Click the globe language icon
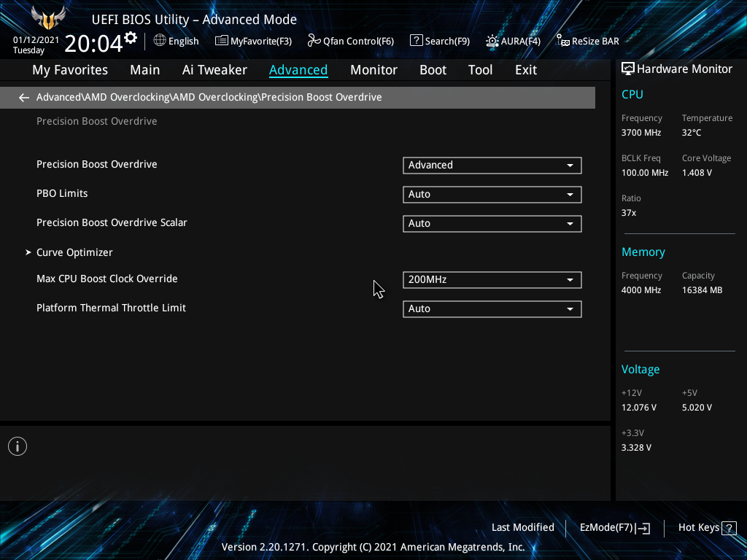Viewport: 747px width, 560px height. 160,41
